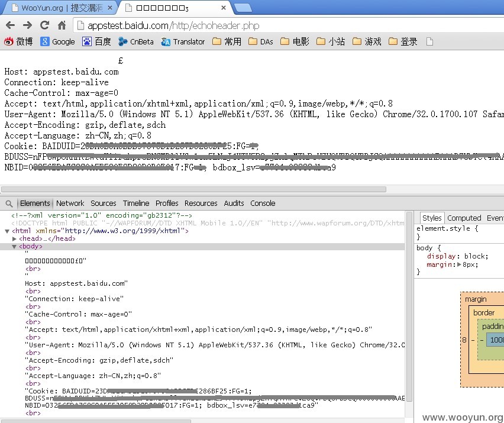Click the display: block property
This screenshot has height=423, width=504.
click(457, 256)
